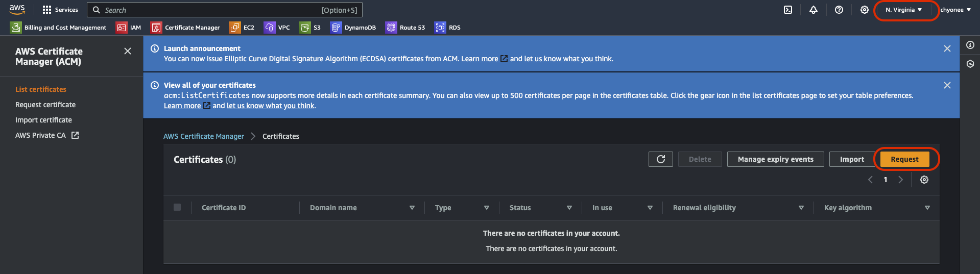
Task: Open the N. Virginia region dropdown
Action: (904, 10)
